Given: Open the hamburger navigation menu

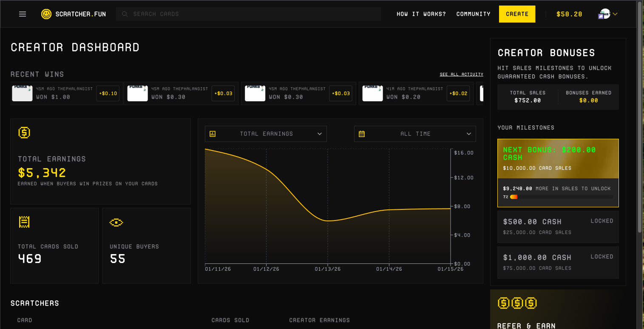Looking at the screenshot, I should (23, 14).
